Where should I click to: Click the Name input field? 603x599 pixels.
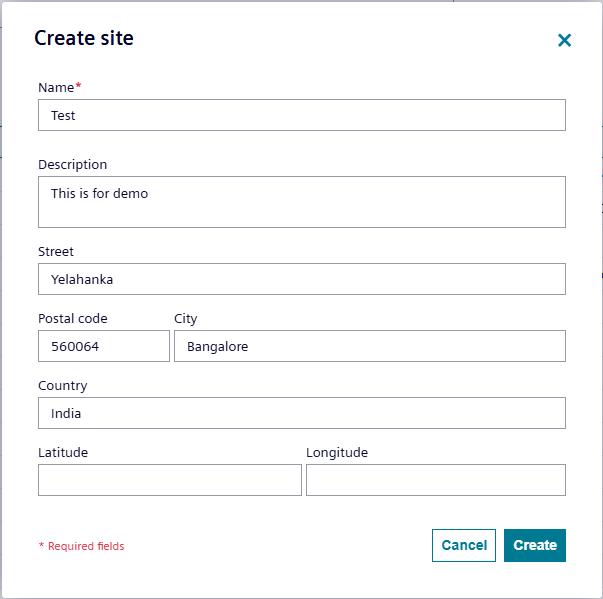301,115
